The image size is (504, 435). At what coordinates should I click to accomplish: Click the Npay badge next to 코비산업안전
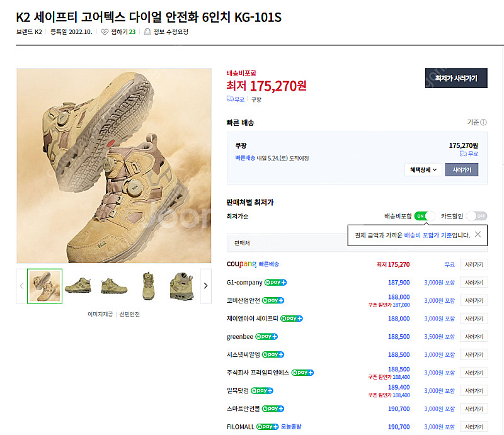pos(273,300)
